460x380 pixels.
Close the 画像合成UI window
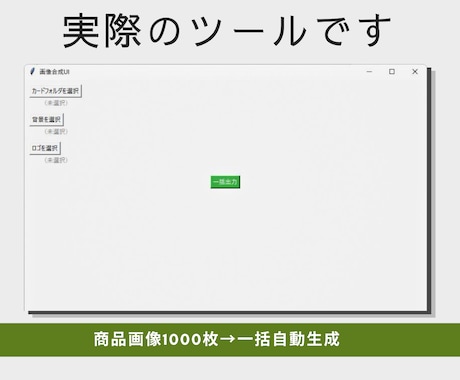click(x=415, y=72)
